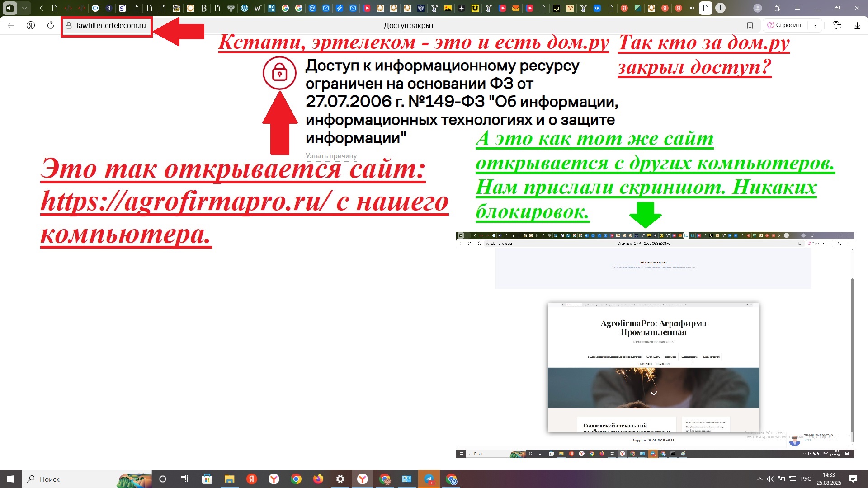Switch to the yellow picture icon tab
The width and height of the screenshot is (868, 488).
click(x=448, y=8)
